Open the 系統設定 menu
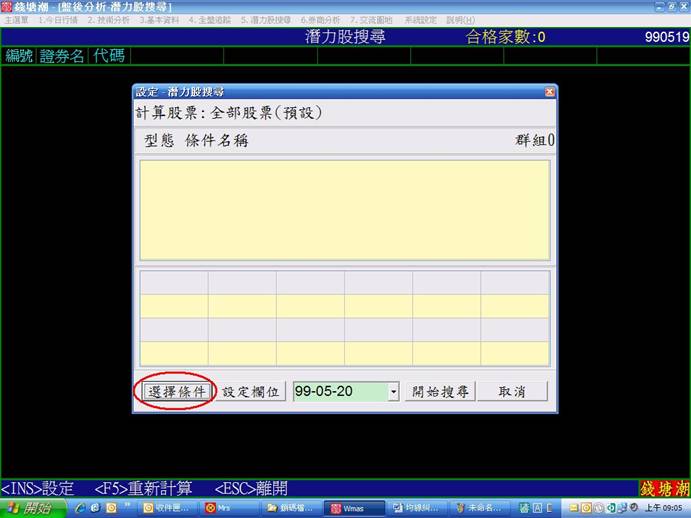Viewport: 691px width, 518px height. tap(421, 20)
